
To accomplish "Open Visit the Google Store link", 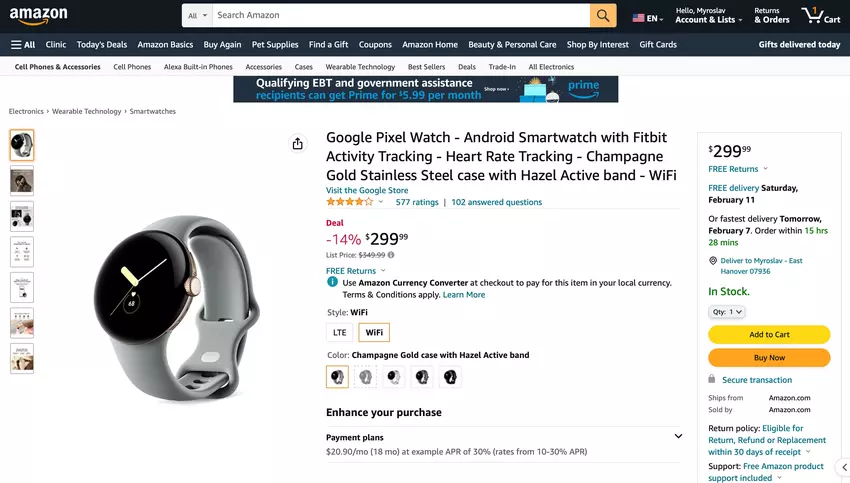I will [x=367, y=190].
